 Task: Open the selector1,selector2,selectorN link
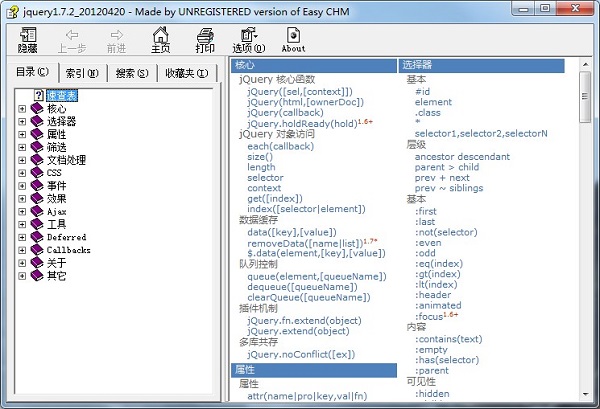click(481, 134)
